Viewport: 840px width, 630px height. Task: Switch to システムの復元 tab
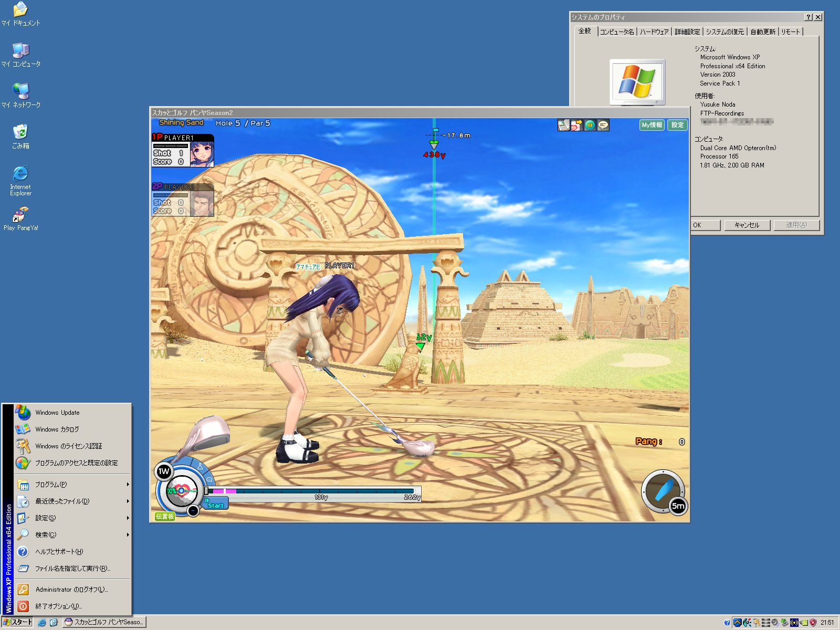725,32
